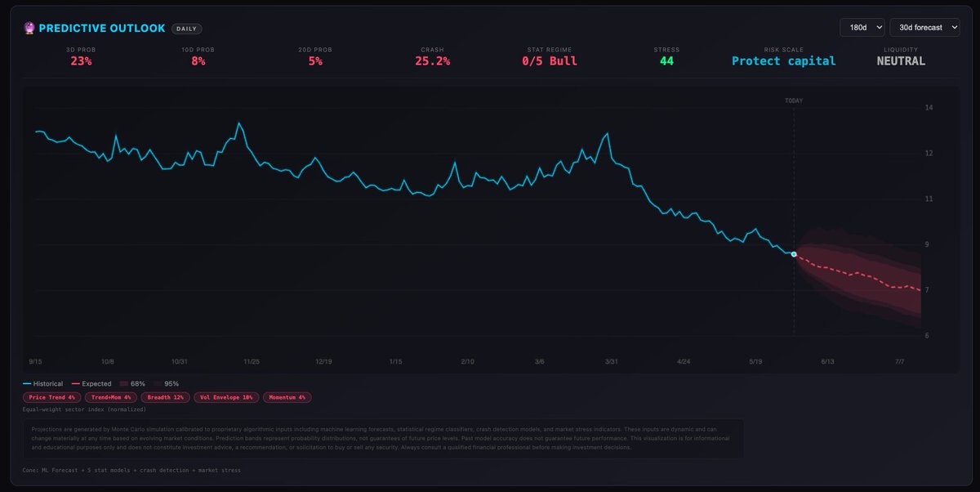
Task: Click the Momentum 4% chip
Action: [288, 397]
